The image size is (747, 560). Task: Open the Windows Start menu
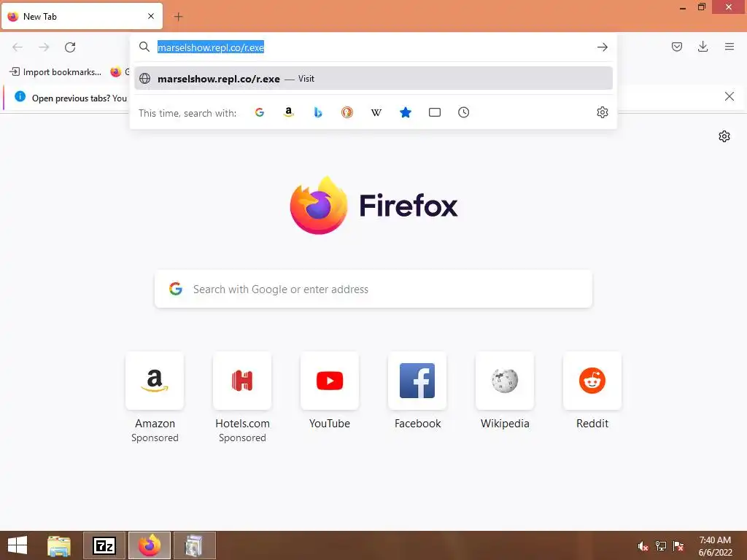coord(18,545)
